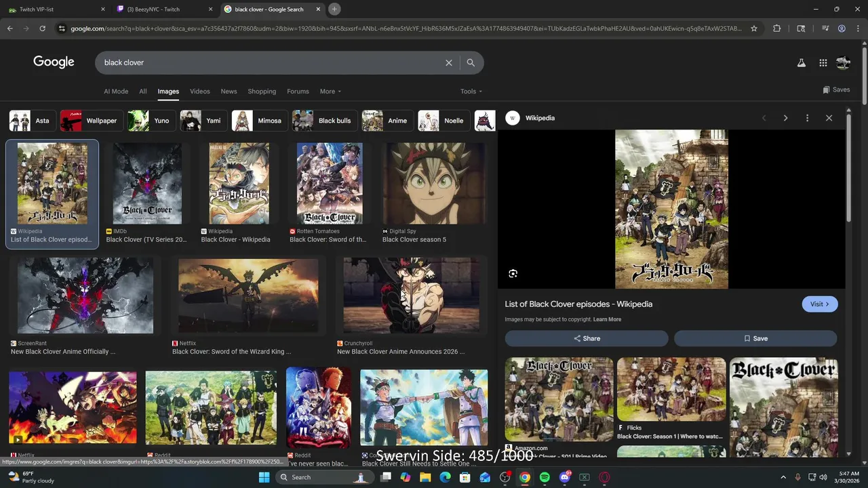Switch to Forums results tab
The height and width of the screenshot is (488, 868).
click(x=298, y=91)
